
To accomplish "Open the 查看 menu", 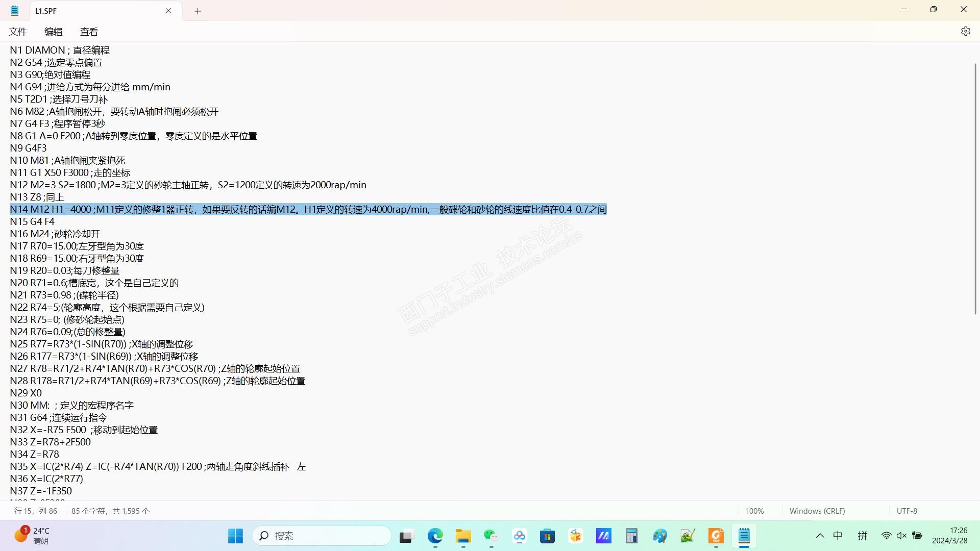I will pos(89,32).
